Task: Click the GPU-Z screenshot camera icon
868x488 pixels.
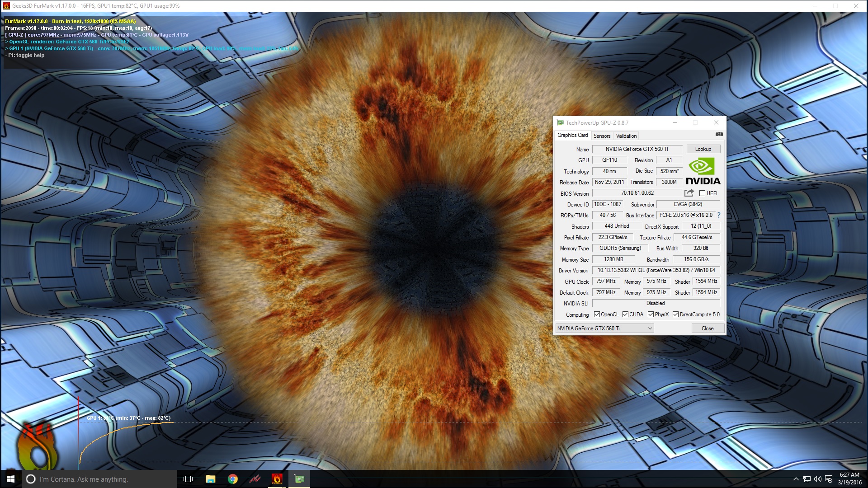Action: (x=719, y=134)
